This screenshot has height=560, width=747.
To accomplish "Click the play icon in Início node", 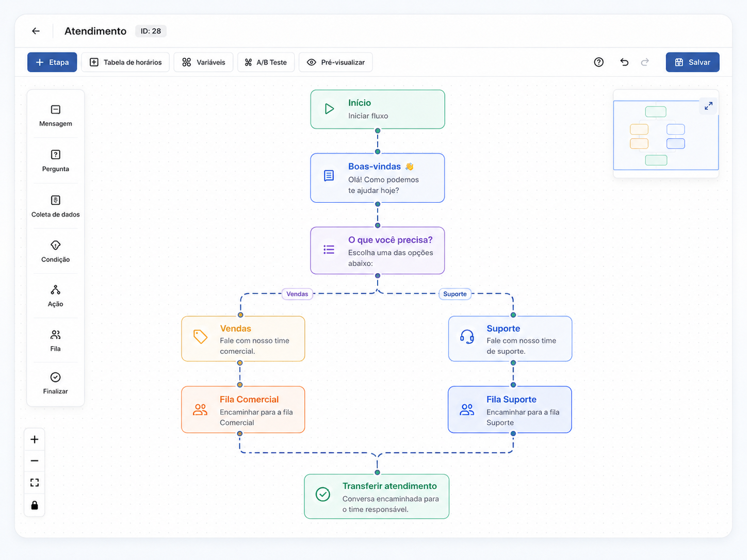I will [x=329, y=109].
